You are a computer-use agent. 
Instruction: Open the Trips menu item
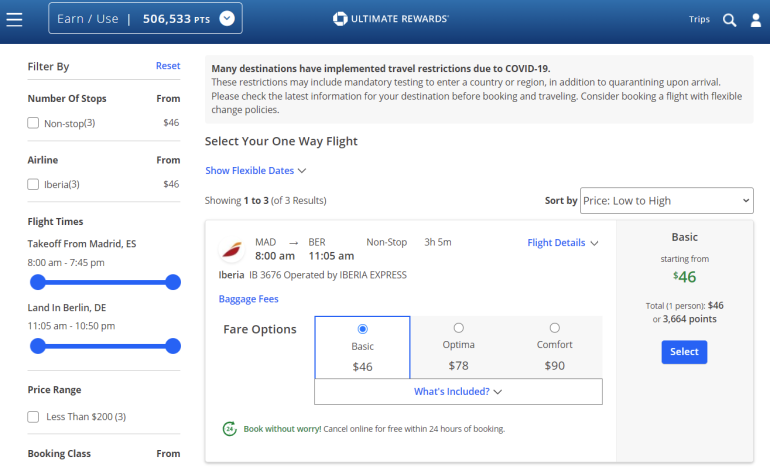click(x=699, y=19)
